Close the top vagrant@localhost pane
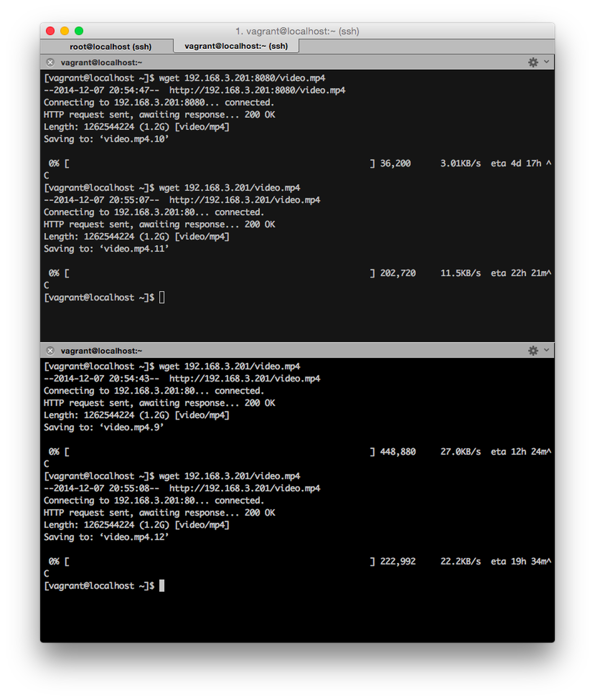The width and height of the screenshot is (595, 700). click(x=50, y=62)
